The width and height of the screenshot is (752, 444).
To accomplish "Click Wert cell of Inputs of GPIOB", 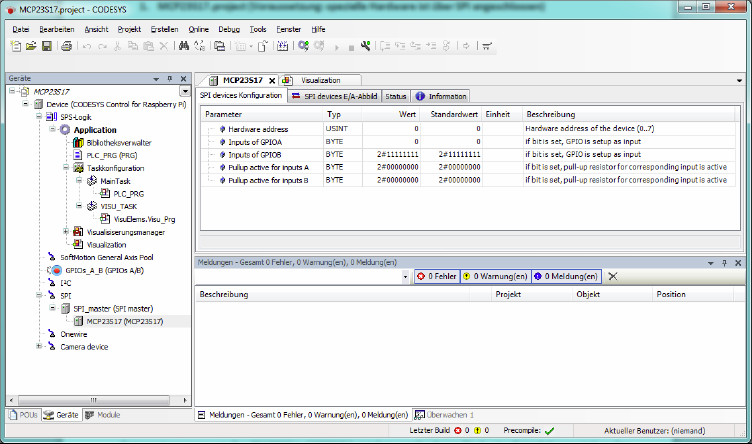I will (391, 154).
